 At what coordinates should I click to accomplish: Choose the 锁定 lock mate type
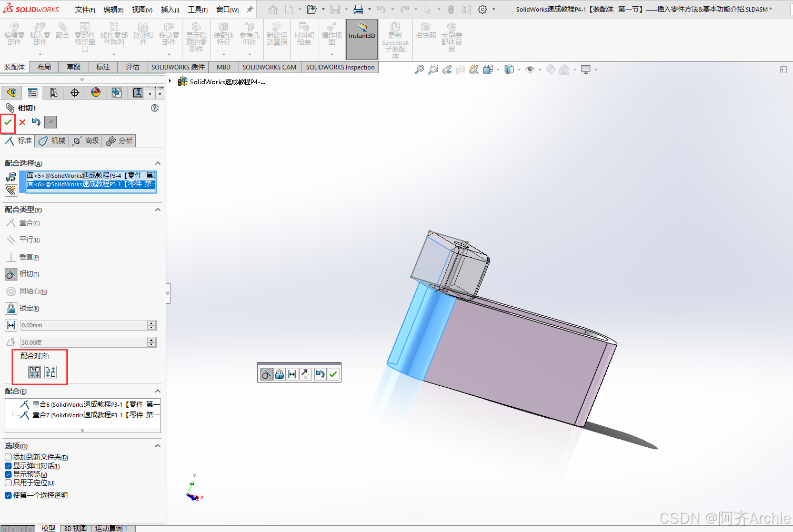[23, 308]
